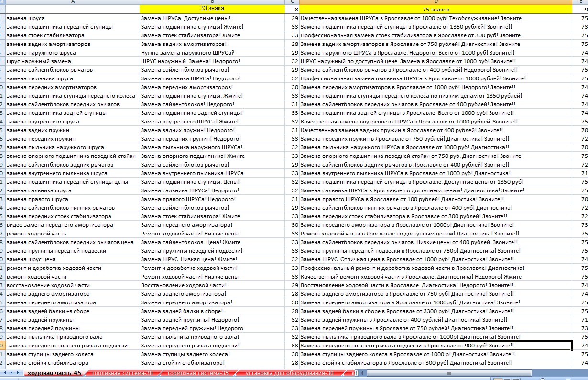Select cell 'замена передней пружины' in column A
The height and width of the screenshot is (380, 588).
pos(73,328)
